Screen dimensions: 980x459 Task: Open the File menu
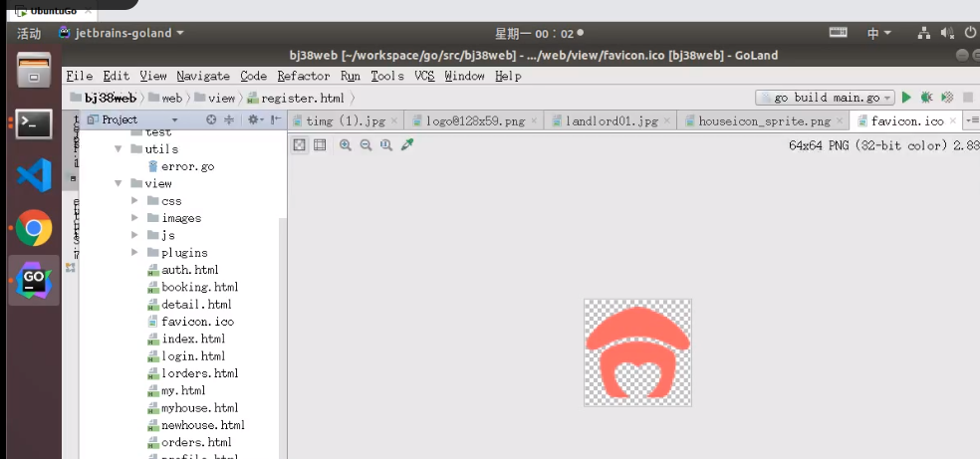point(80,76)
